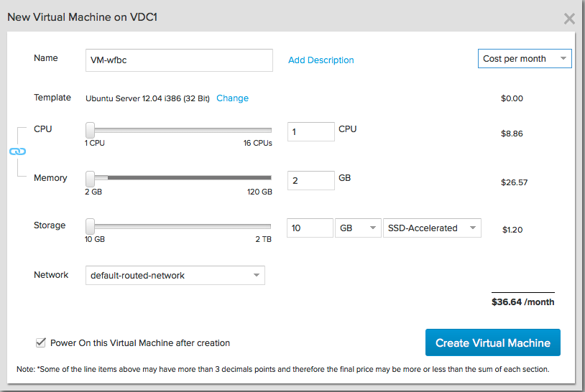
Task: Expand the Cost per month dropdown
Action: click(x=525, y=59)
